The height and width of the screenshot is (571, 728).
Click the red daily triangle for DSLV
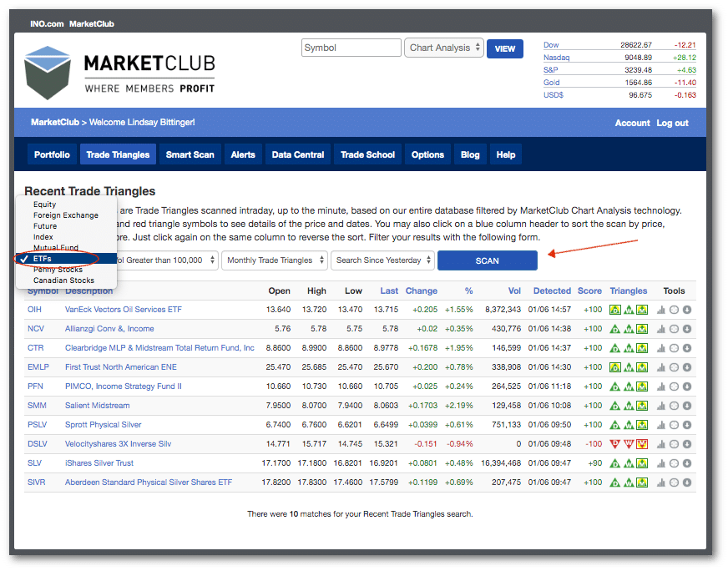(x=614, y=444)
